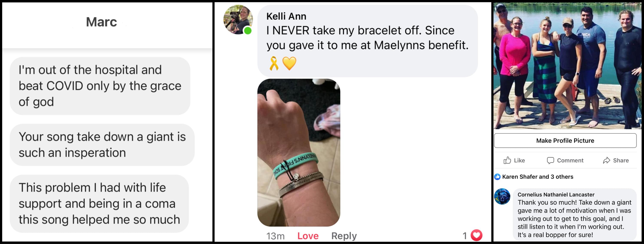Click the green online status dot
Screen dimensions: 644x244
tap(248, 31)
